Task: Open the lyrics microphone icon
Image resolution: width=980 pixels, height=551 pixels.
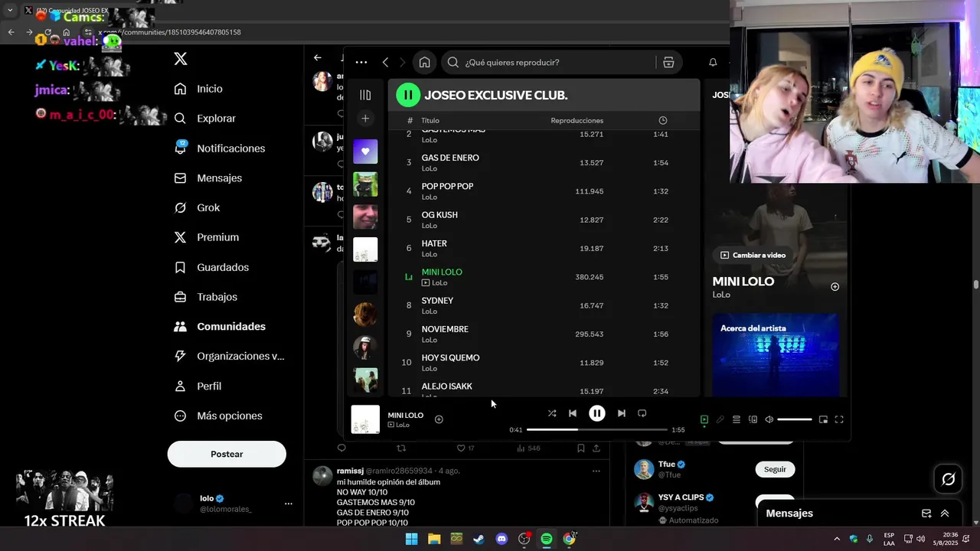Action: 720,419
